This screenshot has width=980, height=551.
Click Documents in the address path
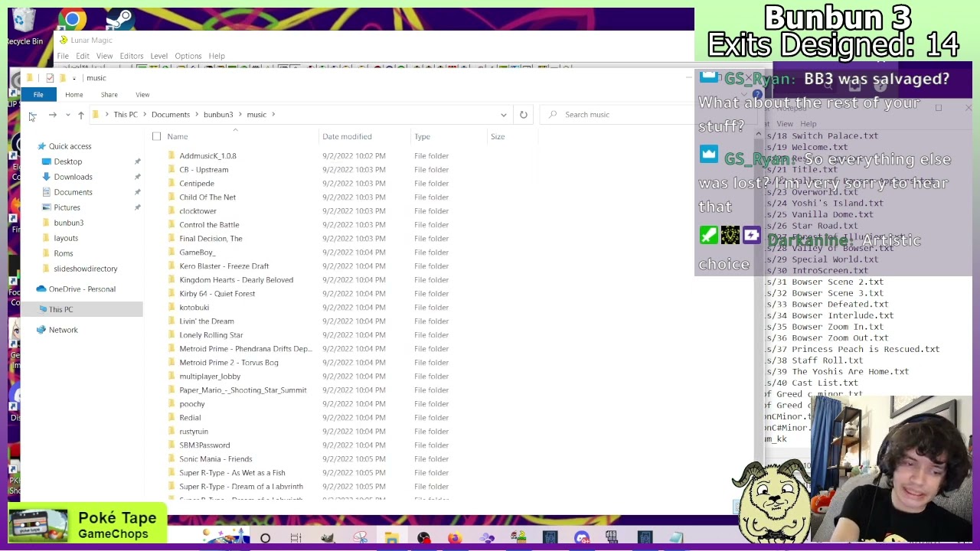point(170,115)
